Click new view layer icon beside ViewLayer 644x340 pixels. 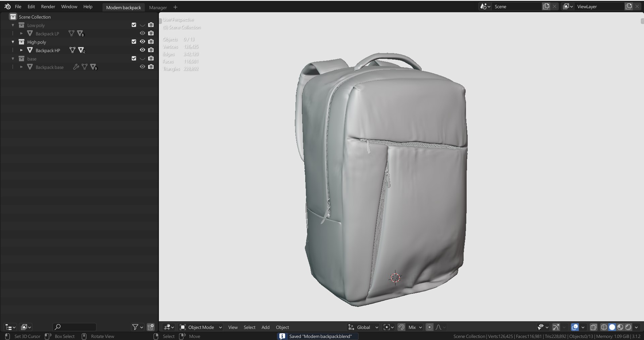(629, 6)
